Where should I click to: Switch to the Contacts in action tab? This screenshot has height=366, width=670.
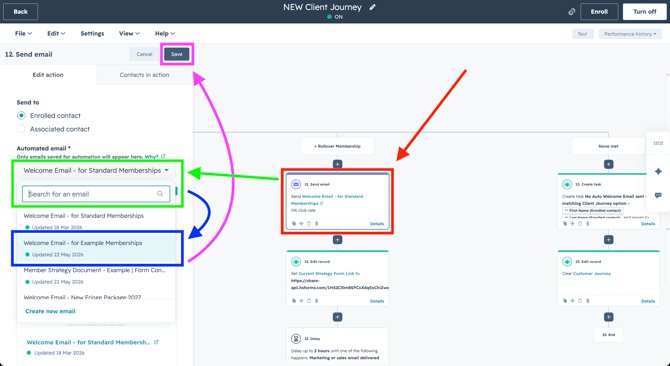tap(144, 75)
